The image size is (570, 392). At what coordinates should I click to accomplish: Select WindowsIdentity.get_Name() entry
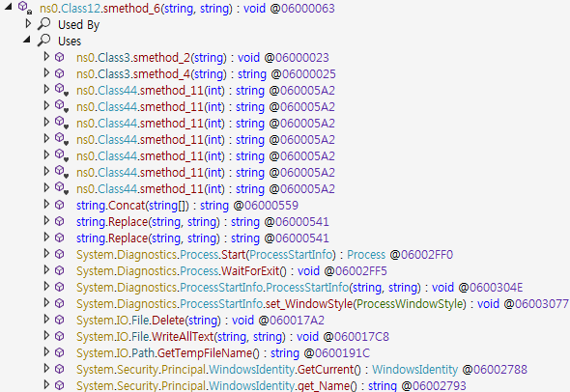271,385
